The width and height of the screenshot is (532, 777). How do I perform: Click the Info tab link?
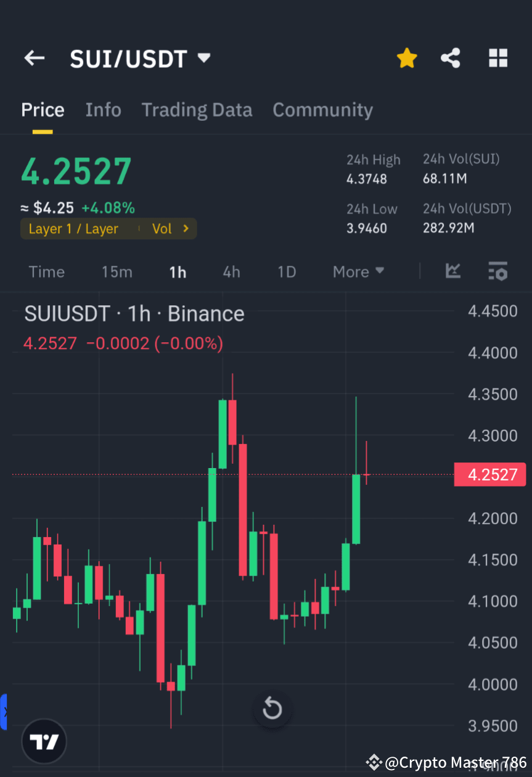(x=103, y=110)
